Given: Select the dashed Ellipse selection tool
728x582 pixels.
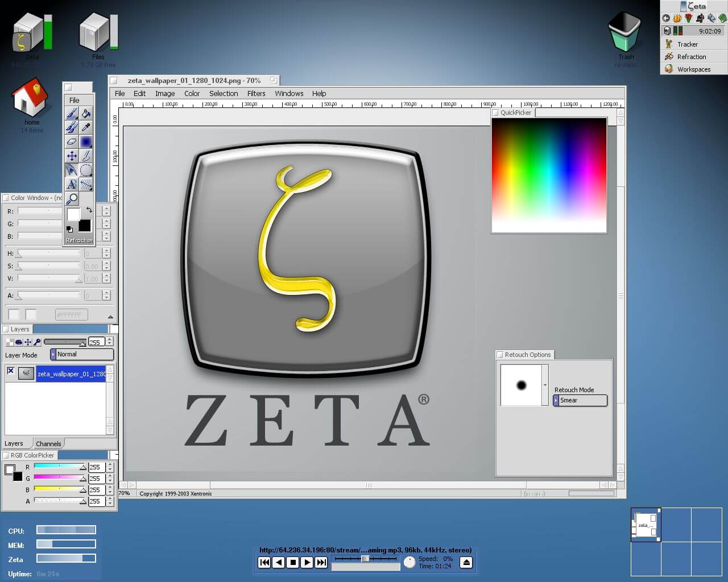Looking at the screenshot, I should click(x=86, y=170).
